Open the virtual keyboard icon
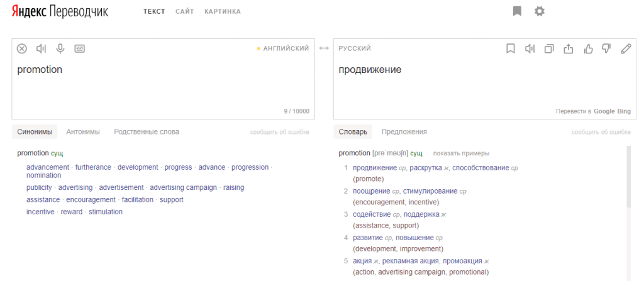The height and width of the screenshot is (281, 644). point(80,49)
